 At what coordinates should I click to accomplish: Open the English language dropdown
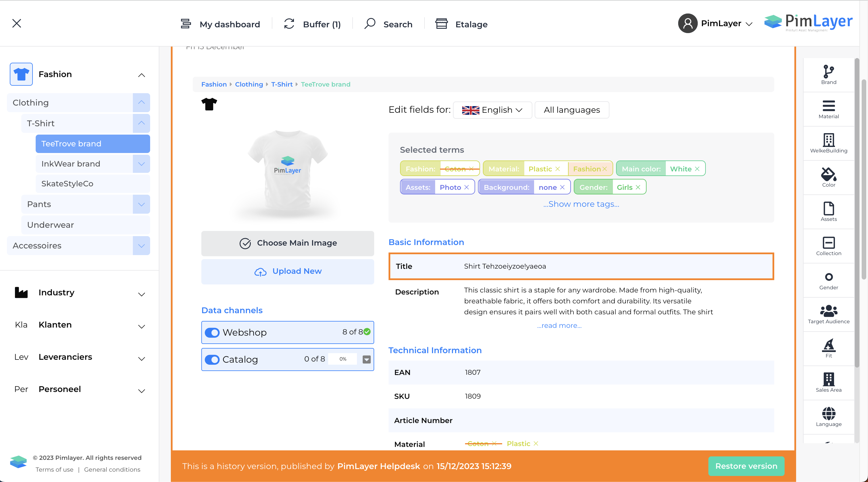[x=492, y=110]
